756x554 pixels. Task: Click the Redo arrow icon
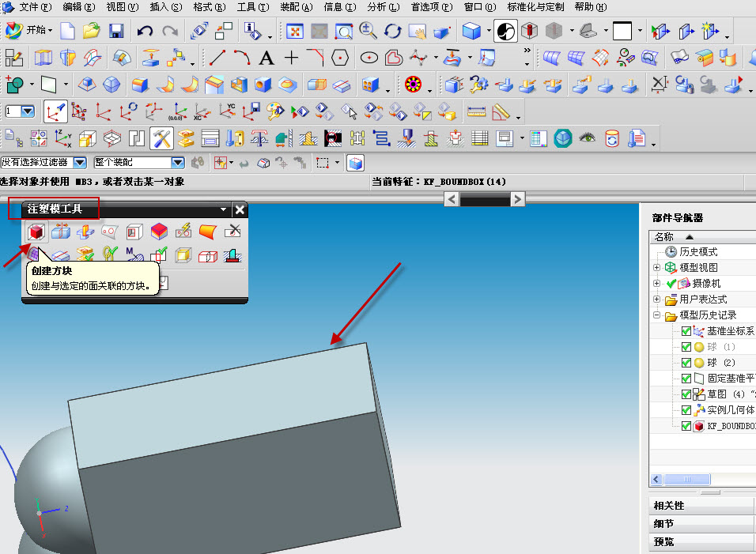click(x=170, y=32)
